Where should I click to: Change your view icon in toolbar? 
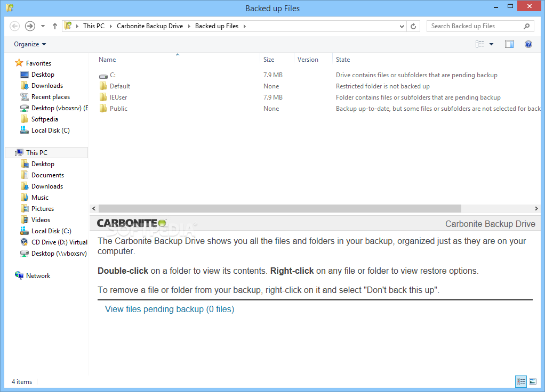(x=479, y=44)
